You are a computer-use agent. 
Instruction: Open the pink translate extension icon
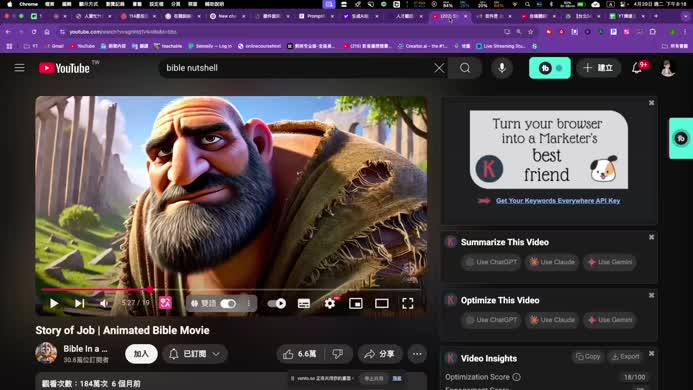coord(165,303)
